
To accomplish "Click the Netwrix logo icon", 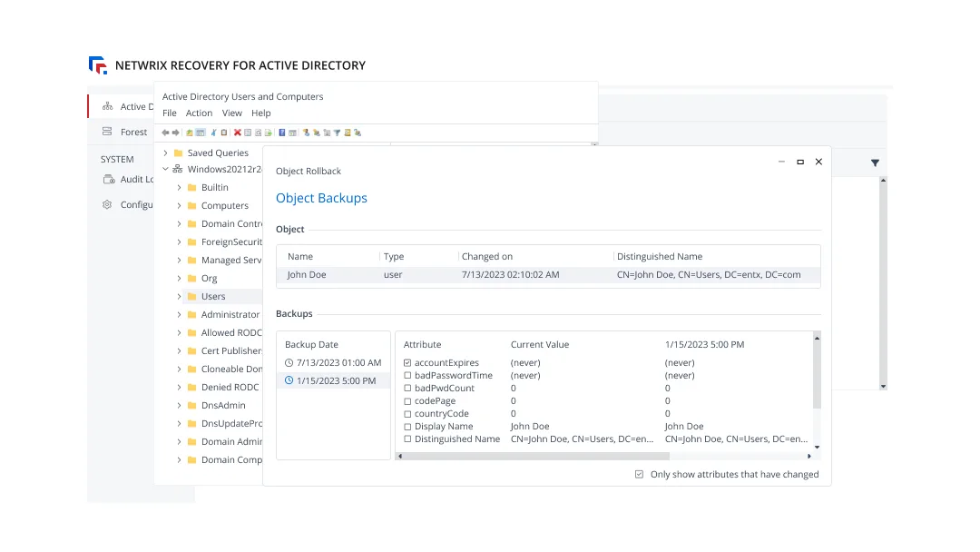I will pyautogui.click(x=98, y=65).
